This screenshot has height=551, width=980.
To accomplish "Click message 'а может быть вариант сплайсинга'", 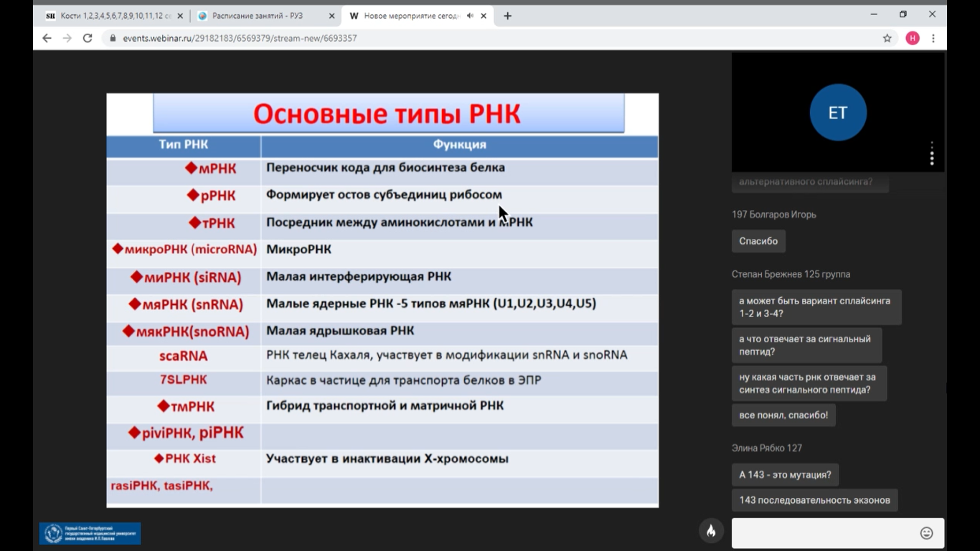I will (816, 307).
